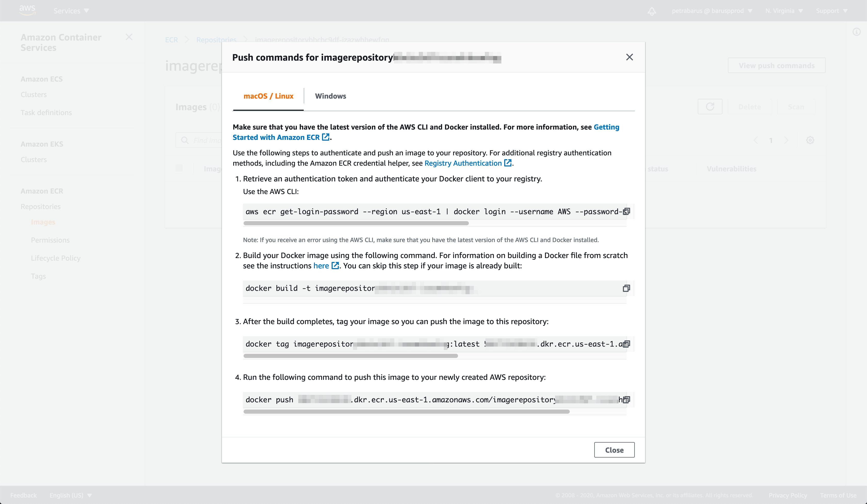
Task: Click the here link for Docker file instructions
Action: coord(321,265)
